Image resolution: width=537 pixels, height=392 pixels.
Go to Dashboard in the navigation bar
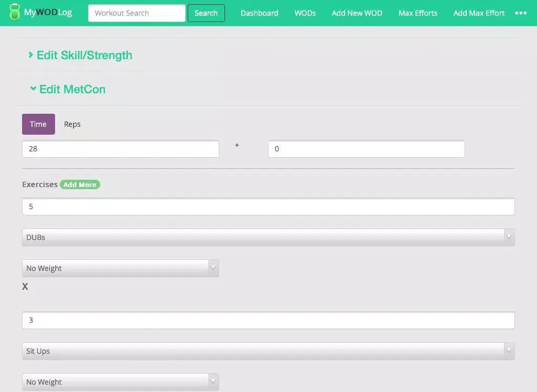point(259,13)
